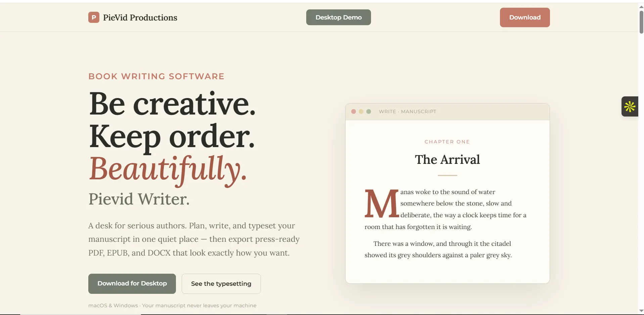
Task: Click the 'BOOK WRITING SOFTWARE' label
Action: pos(156,76)
